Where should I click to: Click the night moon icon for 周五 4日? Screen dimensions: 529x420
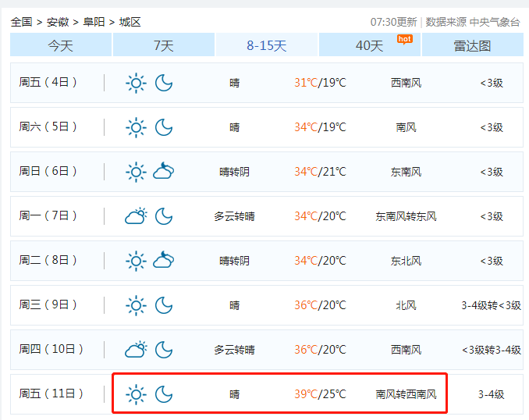click(x=164, y=83)
